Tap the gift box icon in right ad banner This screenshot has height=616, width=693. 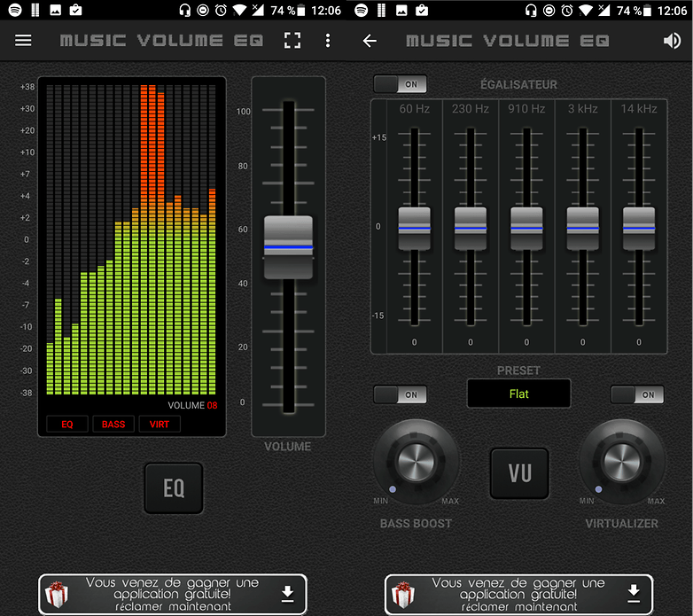tap(403, 595)
